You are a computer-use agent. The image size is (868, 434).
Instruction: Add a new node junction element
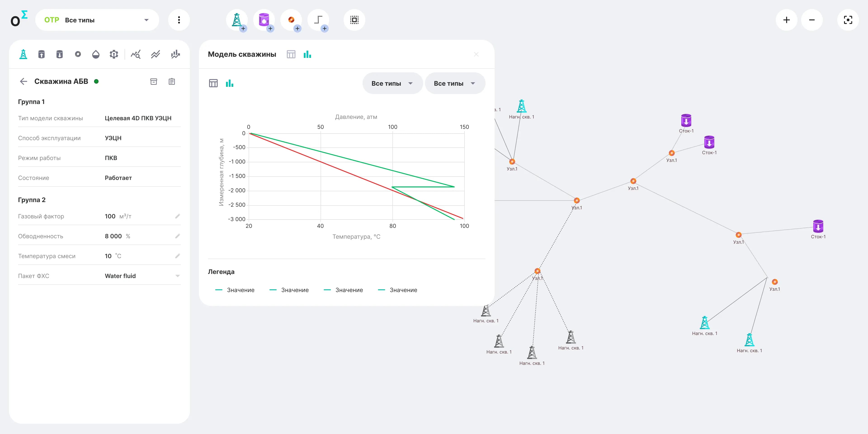click(x=291, y=20)
